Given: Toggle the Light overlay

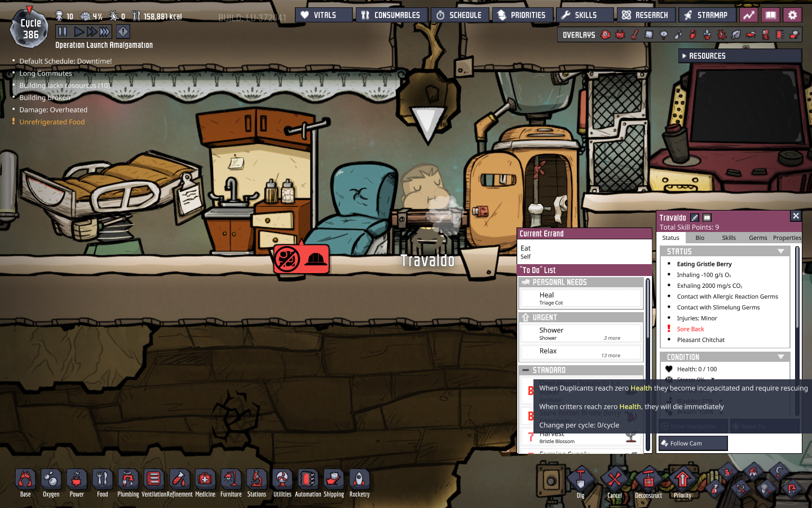Looking at the screenshot, I should [x=664, y=35].
